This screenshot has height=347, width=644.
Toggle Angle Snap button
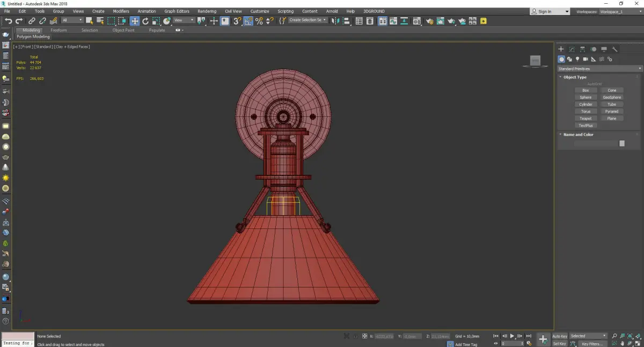pos(248,21)
